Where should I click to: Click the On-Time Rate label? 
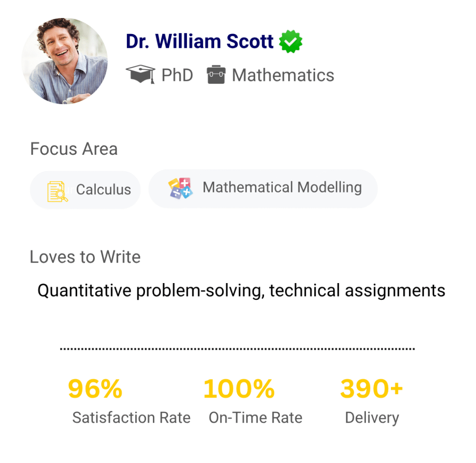point(255,418)
